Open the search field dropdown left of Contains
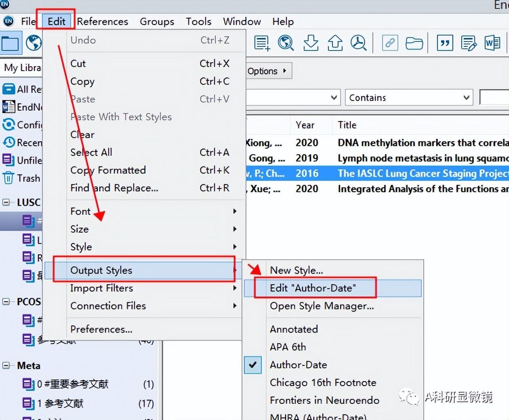The height and width of the screenshot is (420, 509). click(x=293, y=97)
